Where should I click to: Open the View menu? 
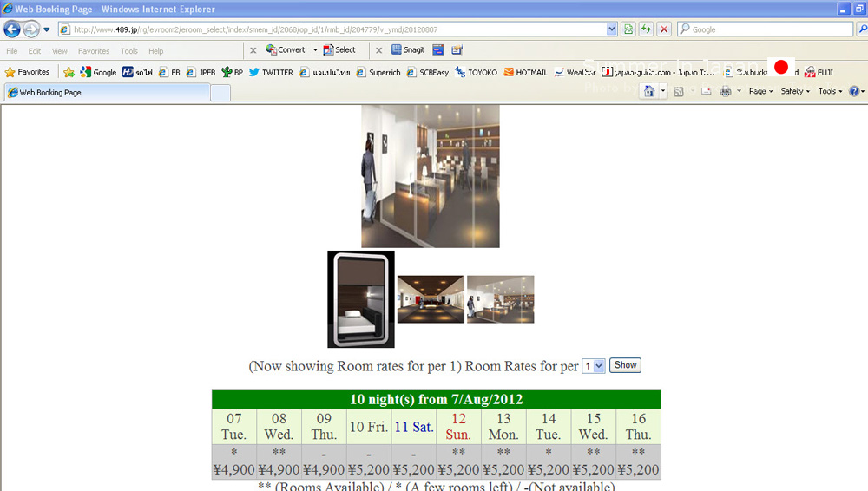(59, 51)
